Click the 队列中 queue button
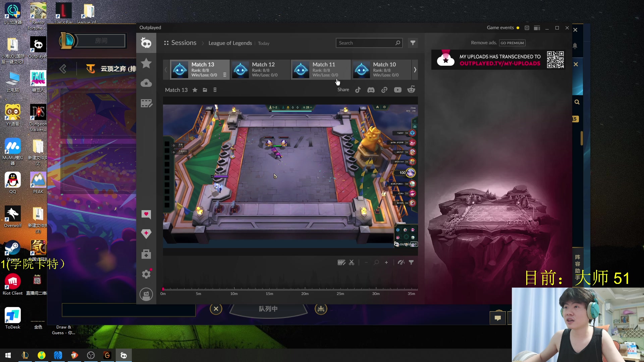Viewport: 644px width, 362px height. (268, 309)
